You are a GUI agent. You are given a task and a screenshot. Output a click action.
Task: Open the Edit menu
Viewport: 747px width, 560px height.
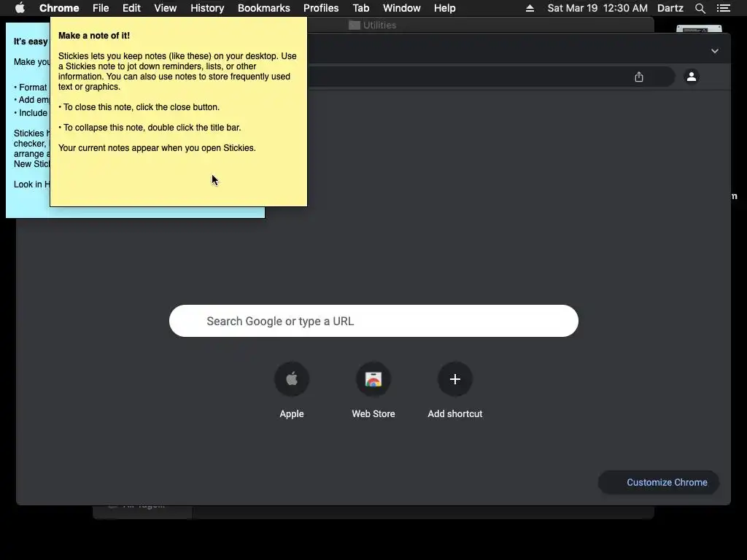(131, 8)
